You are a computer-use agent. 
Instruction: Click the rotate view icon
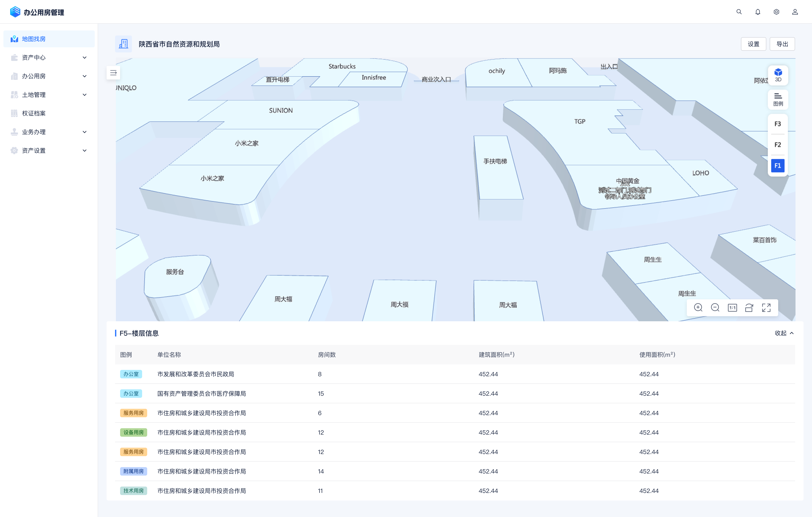tap(749, 307)
